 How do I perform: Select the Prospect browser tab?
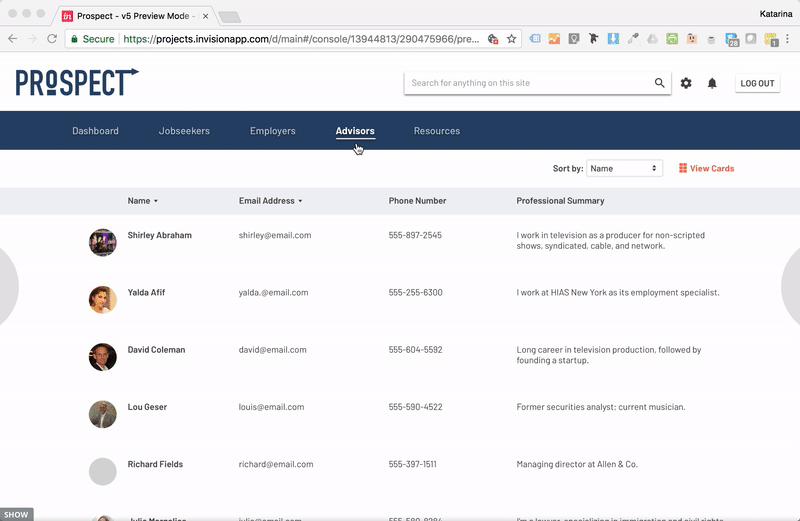point(133,16)
